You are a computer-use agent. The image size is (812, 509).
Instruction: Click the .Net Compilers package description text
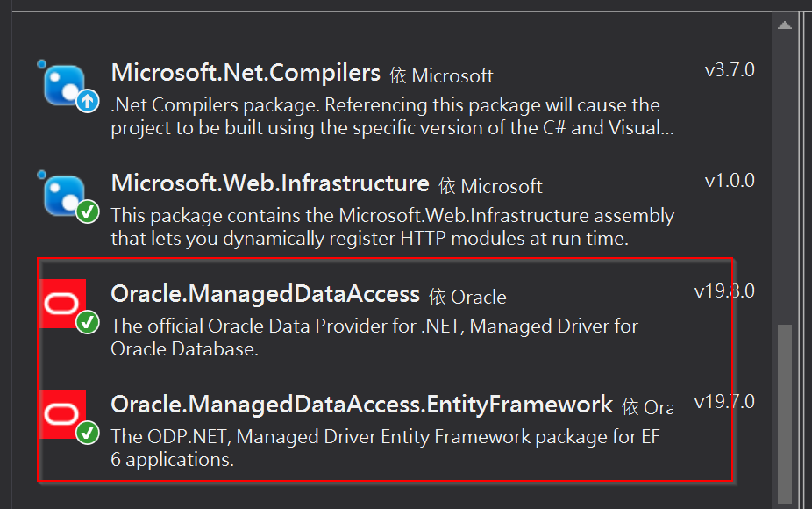385,116
